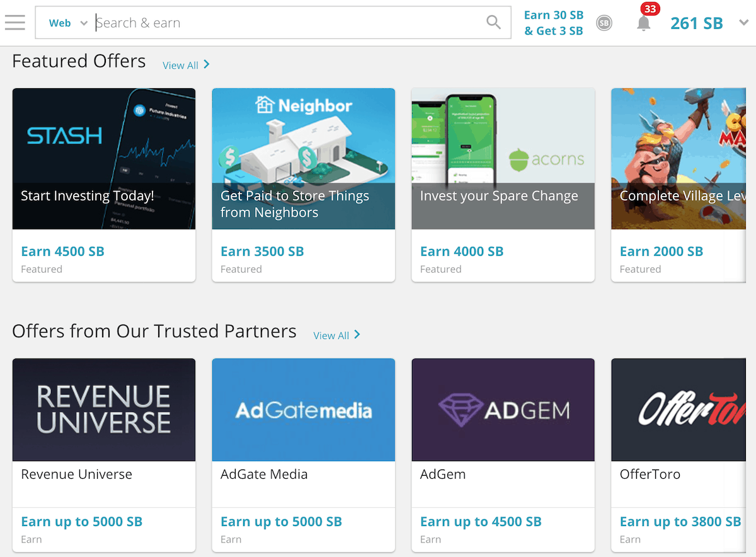Select the AdGate Media partner tile
The image size is (756, 557).
point(303,410)
